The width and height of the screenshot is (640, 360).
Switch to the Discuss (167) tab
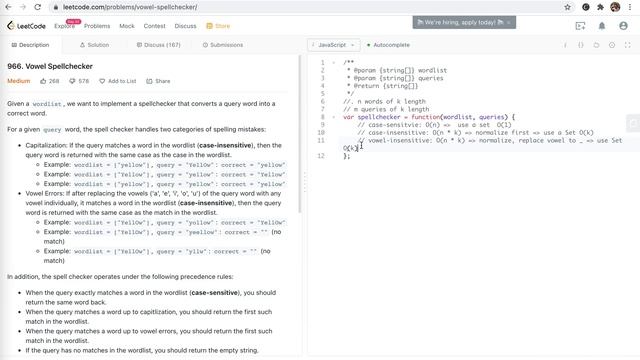(158, 45)
